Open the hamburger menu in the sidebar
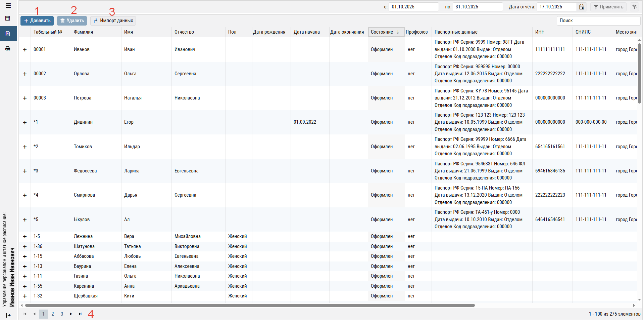Screen dimensions: 644x323 pos(8,6)
